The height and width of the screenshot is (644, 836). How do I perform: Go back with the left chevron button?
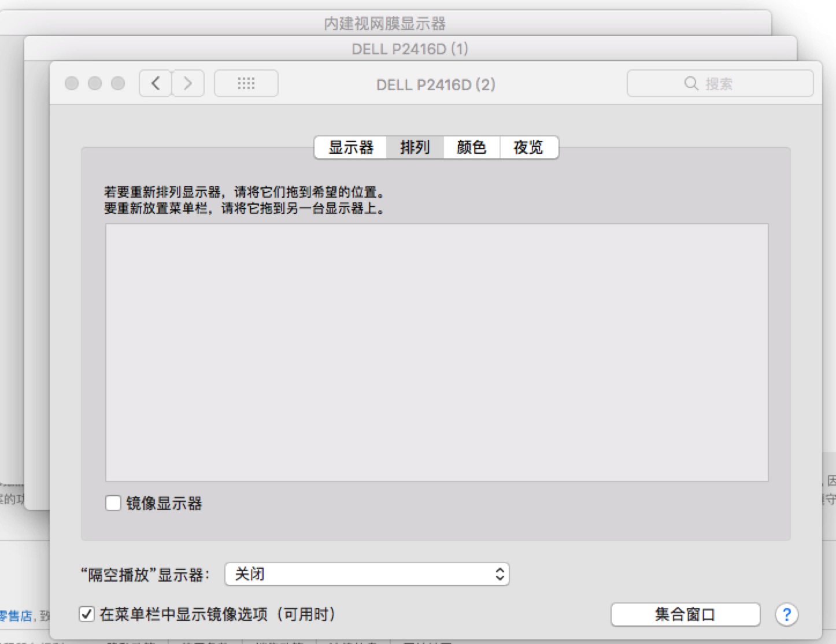[156, 84]
